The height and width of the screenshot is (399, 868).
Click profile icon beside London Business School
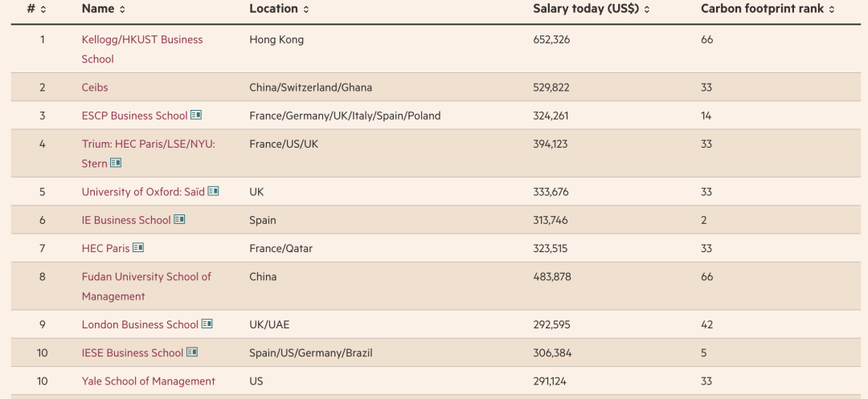pos(207,324)
